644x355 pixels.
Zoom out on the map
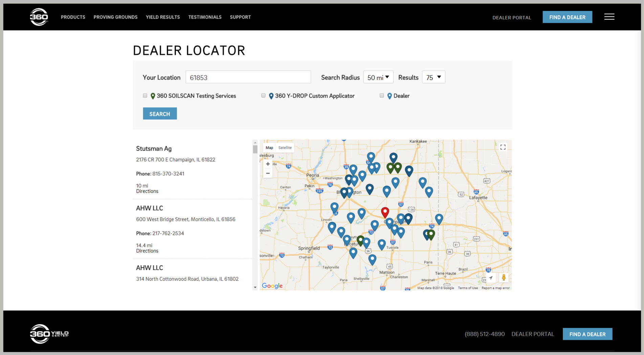pos(268,173)
